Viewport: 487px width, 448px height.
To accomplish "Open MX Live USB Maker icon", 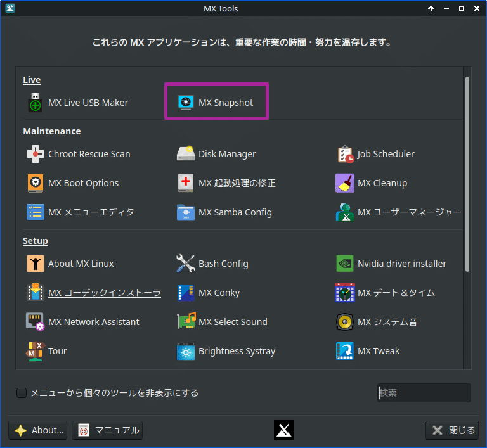I will [36, 103].
